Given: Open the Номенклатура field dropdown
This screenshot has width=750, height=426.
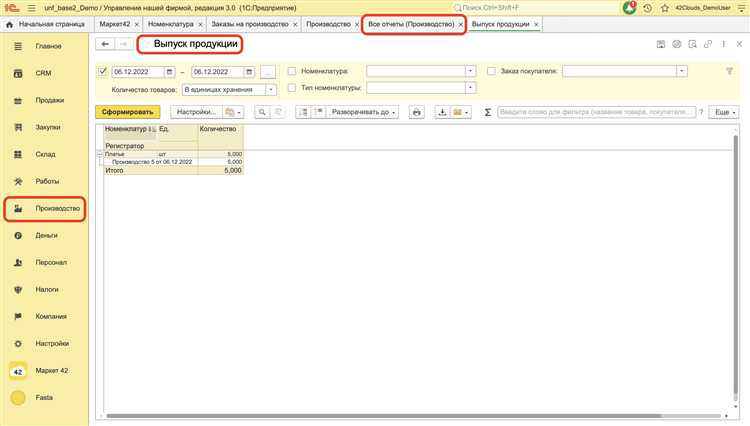Looking at the screenshot, I should pyautogui.click(x=471, y=71).
